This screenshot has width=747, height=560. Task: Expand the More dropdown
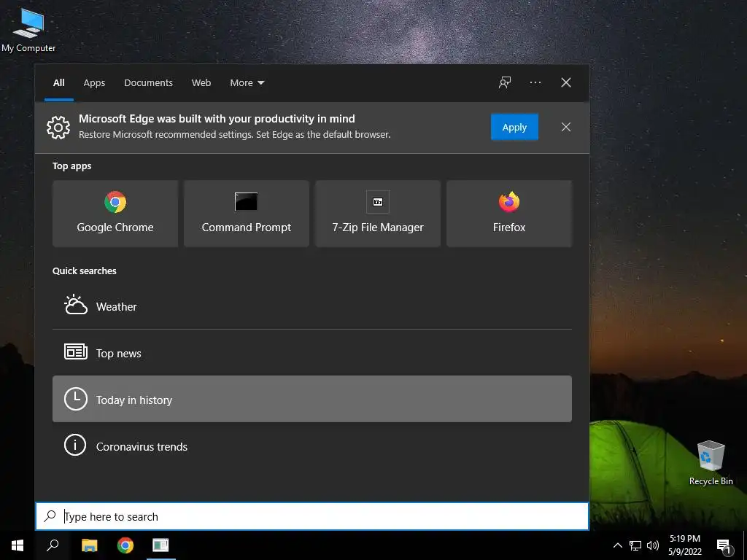247,82
